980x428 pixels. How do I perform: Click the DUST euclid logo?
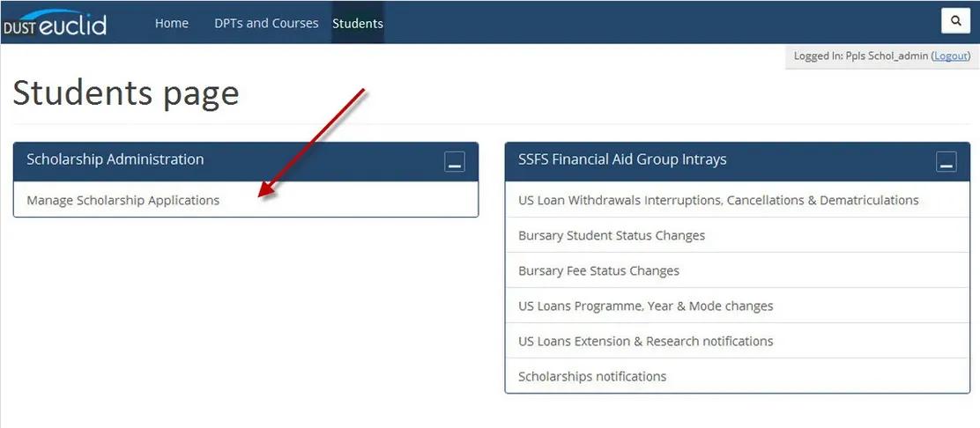pyautogui.click(x=55, y=23)
